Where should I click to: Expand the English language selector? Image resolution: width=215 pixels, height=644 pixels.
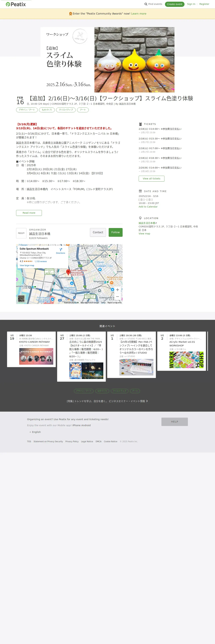pos(35,432)
